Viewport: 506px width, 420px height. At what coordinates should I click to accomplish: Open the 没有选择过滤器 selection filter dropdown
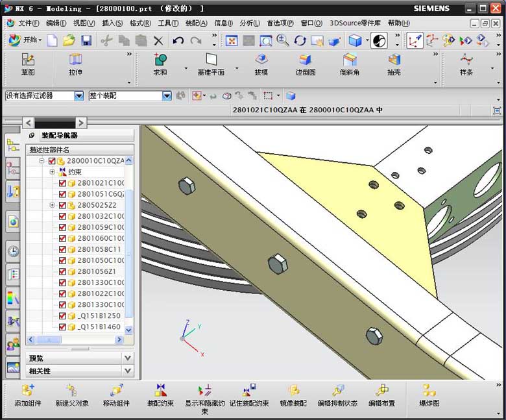[78, 95]
